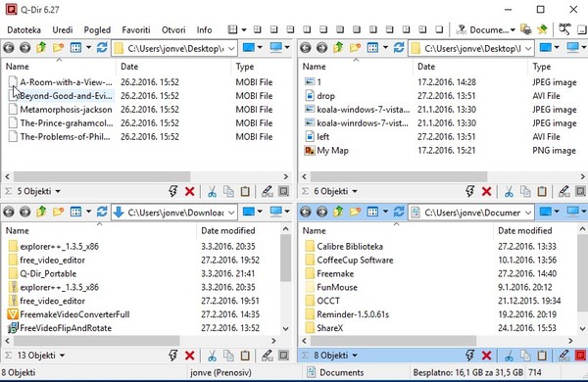Click lightning icon in top-right pane status bar
The image size is (588, 382).
tap(469, 191)
